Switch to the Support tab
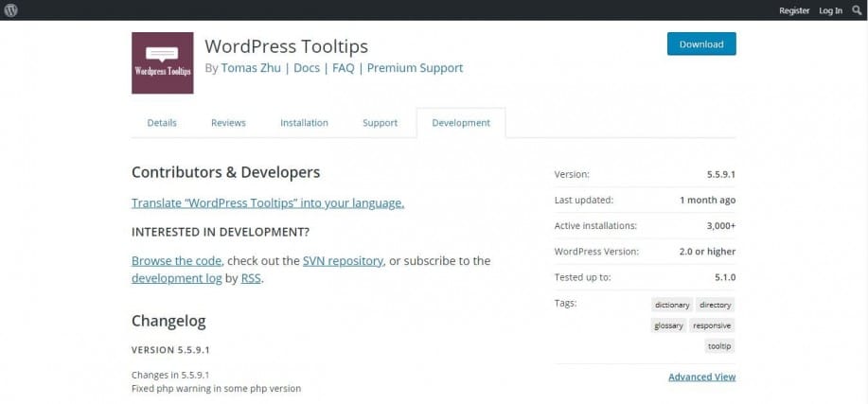 coord(380,123)
